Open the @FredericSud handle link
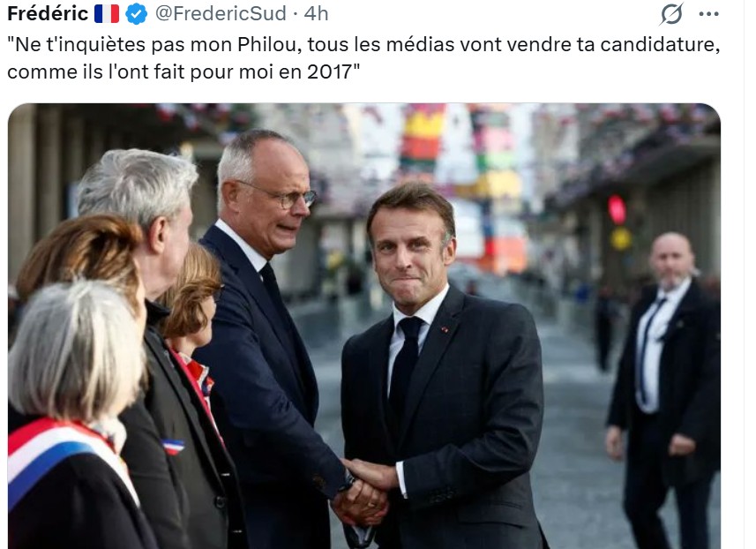This screenshot has width=756, height=549. click(x=221, y=13)
